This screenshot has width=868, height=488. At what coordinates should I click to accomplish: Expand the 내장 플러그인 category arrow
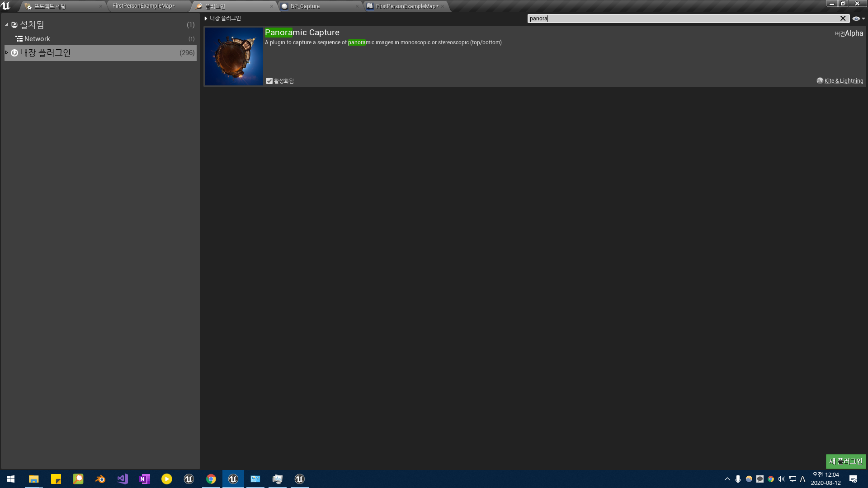pos(7,52)
